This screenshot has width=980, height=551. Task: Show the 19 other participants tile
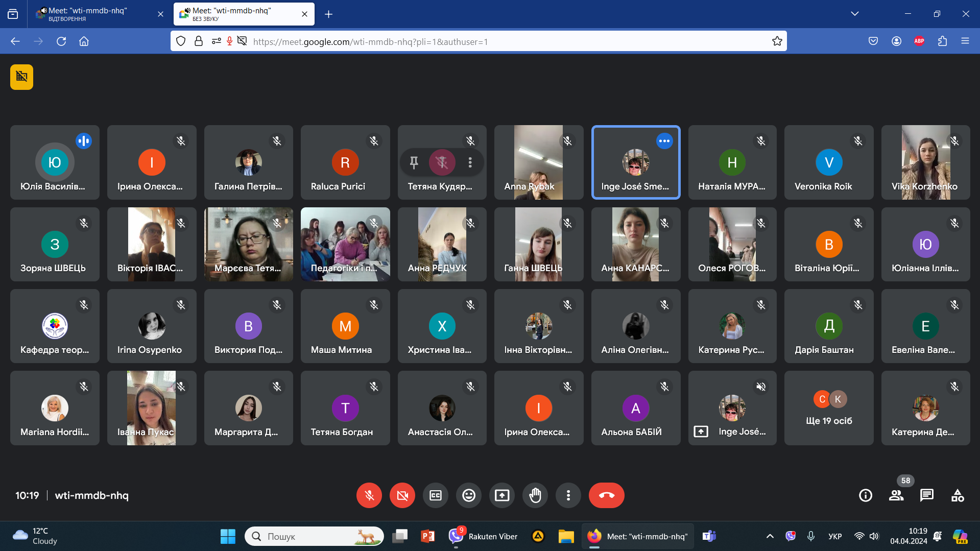828,408
